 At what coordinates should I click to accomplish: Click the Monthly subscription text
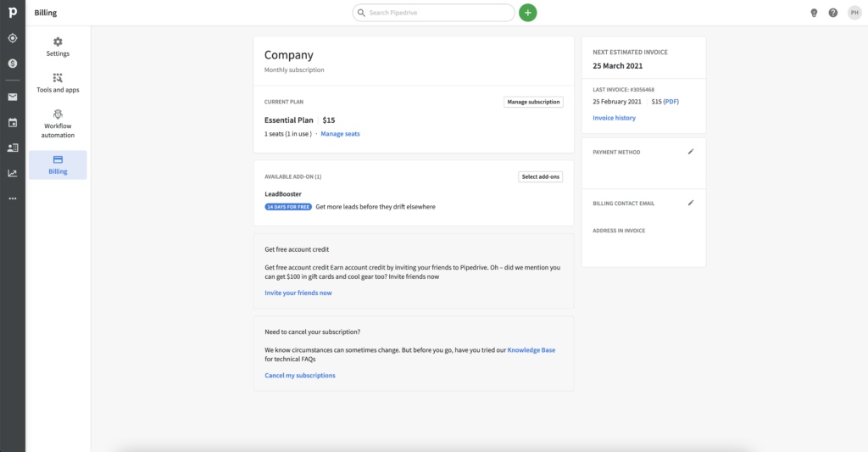tap(294, 70)
